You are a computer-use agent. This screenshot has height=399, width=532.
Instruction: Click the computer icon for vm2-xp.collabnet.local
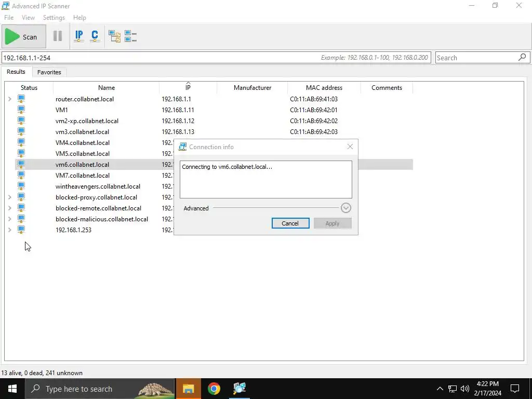21,121
